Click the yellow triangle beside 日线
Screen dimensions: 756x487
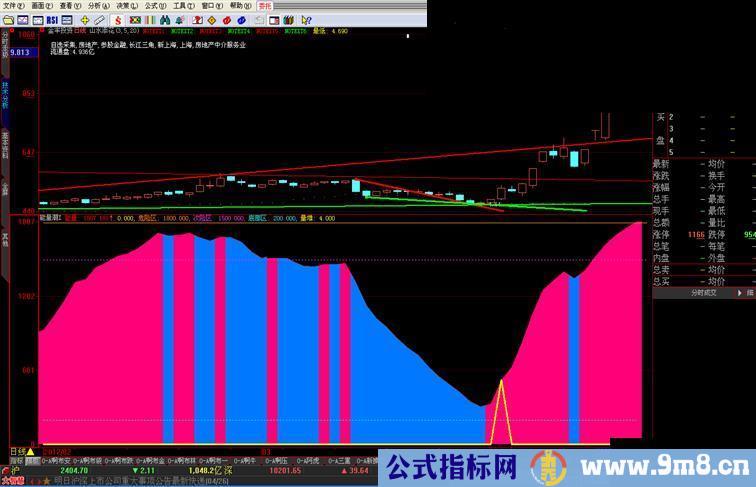pos(30,452)
